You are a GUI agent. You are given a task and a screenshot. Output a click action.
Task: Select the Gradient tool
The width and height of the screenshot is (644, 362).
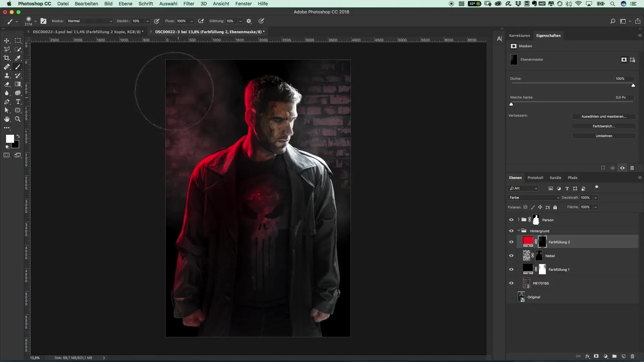18,84
